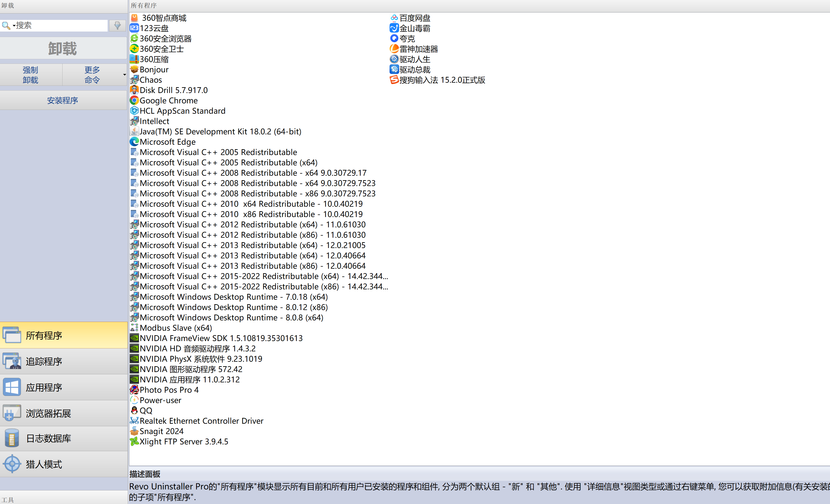Select Visual C++ 2008 x64 9.0.30729.17 entry
The height and width of the screenshot is (504, 830).
(x=249, y=173)
